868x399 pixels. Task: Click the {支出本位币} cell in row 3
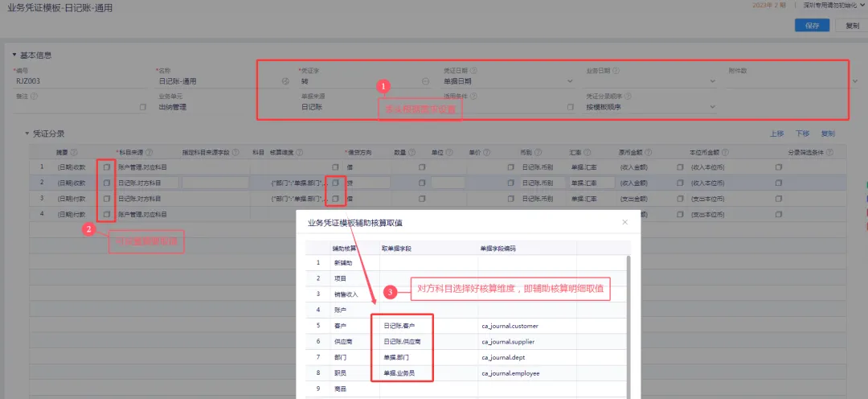click(708, 199)
